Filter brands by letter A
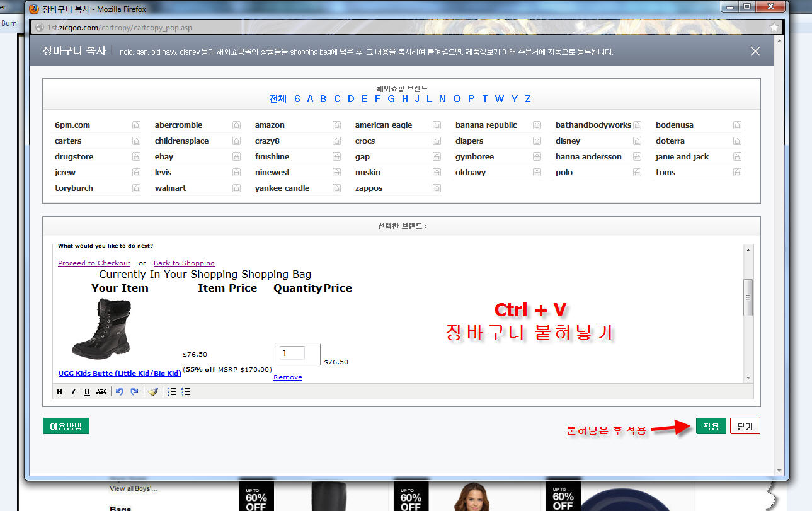 (310, 99)
